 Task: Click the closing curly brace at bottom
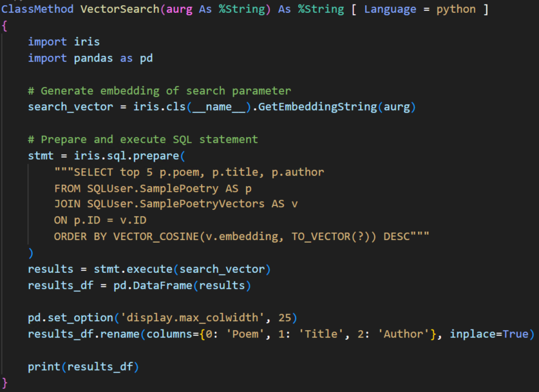[5, 383]
